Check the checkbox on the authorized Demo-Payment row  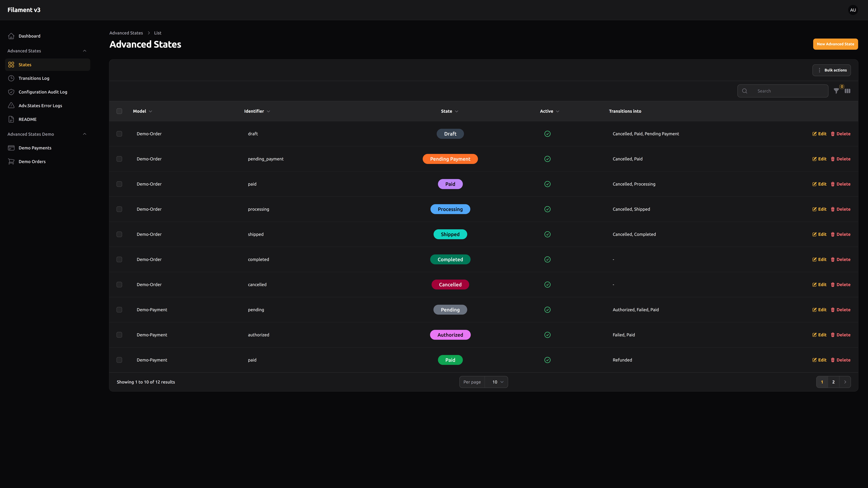(x=119, y=335)
